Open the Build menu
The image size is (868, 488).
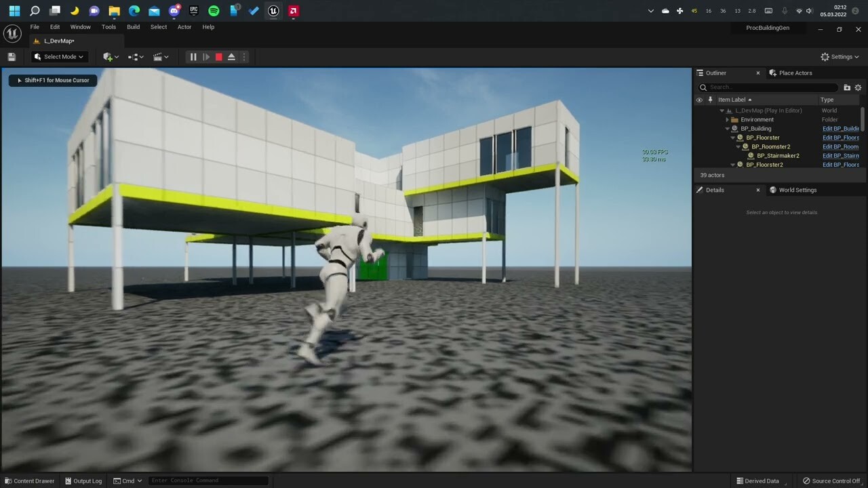[133, 27]
